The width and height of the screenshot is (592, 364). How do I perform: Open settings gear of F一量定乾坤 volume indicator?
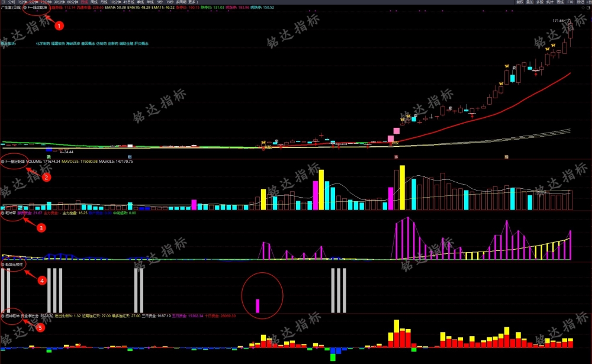coord(2,162)
